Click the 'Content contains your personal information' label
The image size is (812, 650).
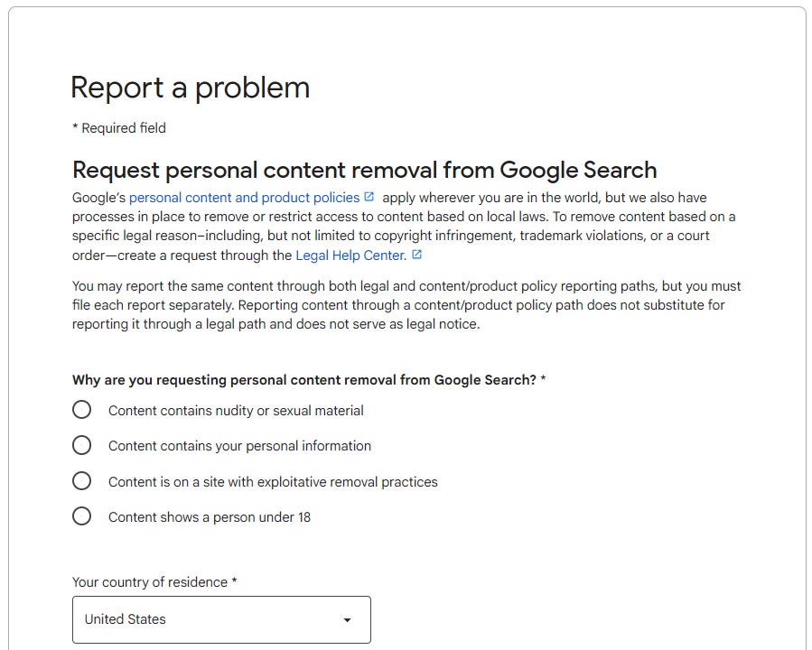(239, 446)
